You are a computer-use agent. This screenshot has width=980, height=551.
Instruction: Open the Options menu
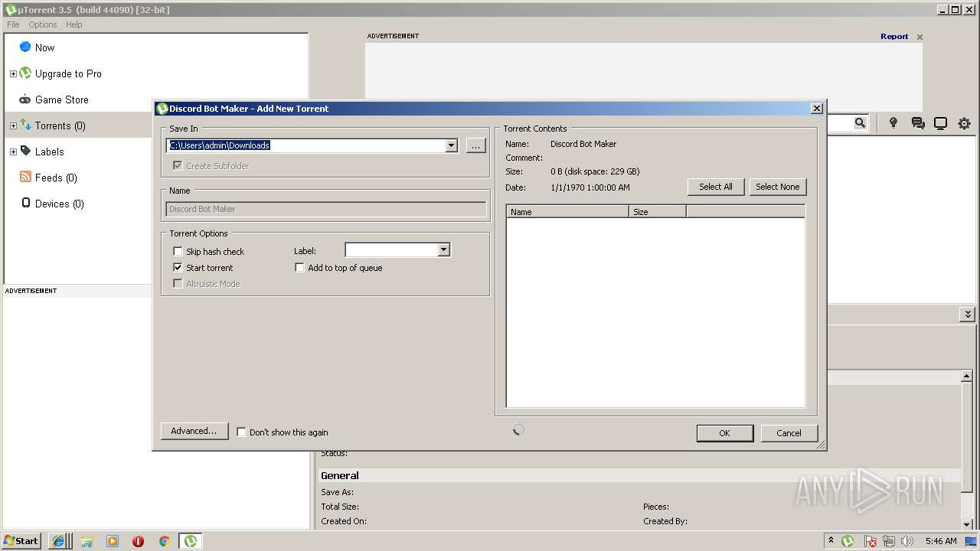(43, 24)
